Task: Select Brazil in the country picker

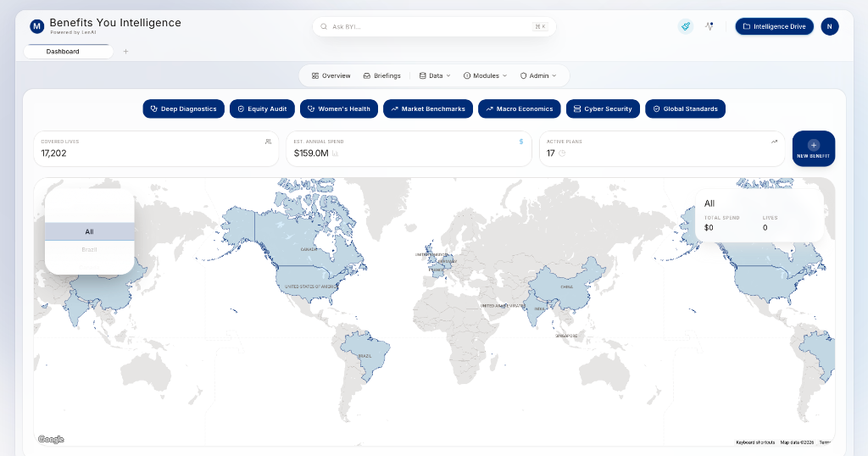Action: [89, 249]
